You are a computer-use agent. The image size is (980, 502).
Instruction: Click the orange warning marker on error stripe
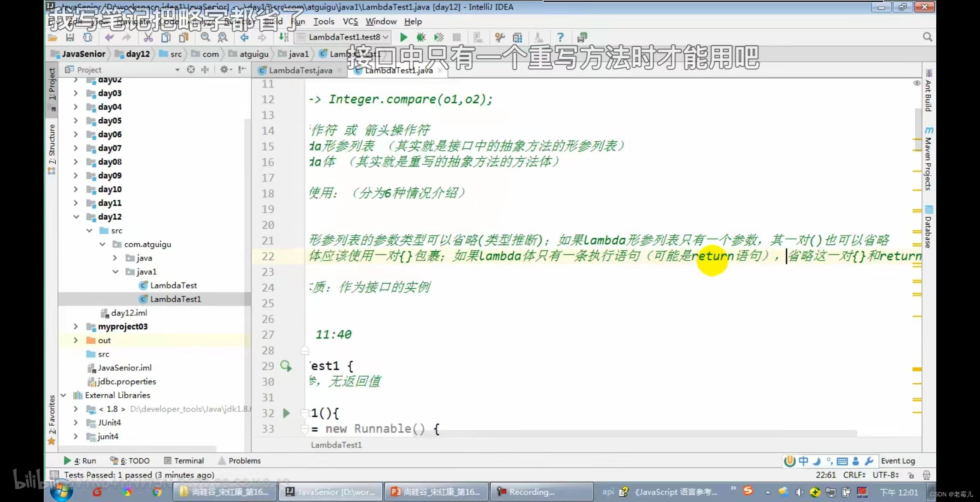click(x=917, y=369)
